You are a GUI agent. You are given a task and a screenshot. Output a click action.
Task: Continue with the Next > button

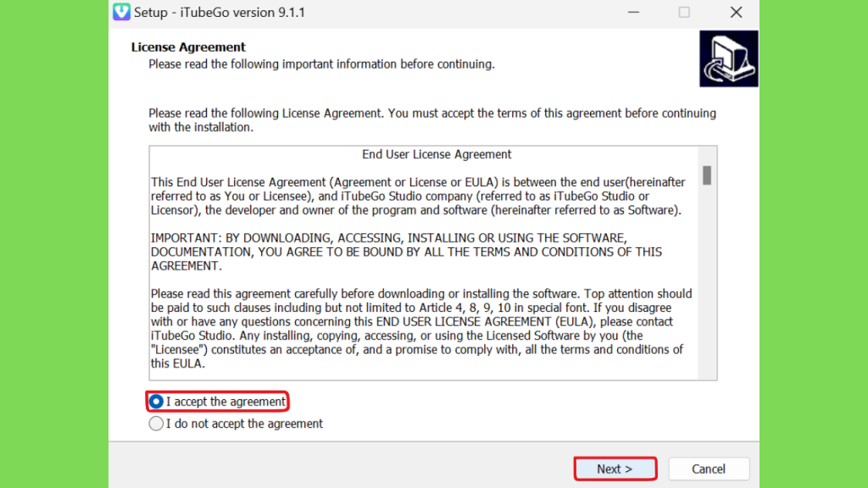[x=615, y=469]
